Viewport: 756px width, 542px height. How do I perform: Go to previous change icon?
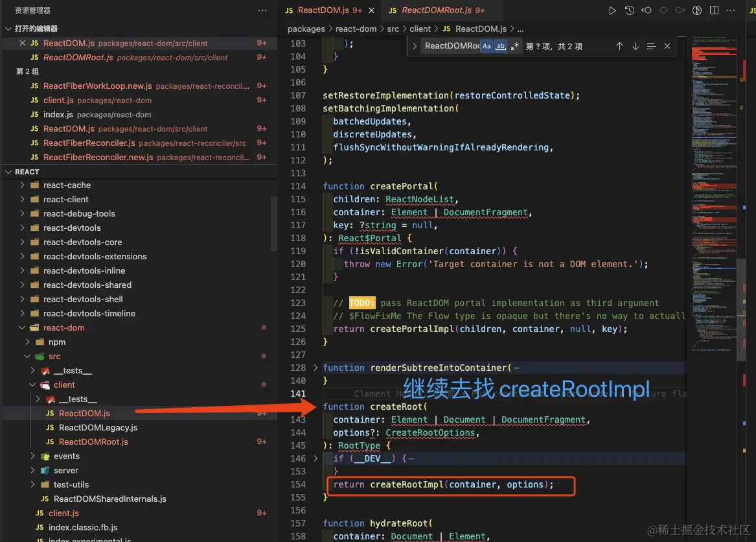[x=646, y=10]
